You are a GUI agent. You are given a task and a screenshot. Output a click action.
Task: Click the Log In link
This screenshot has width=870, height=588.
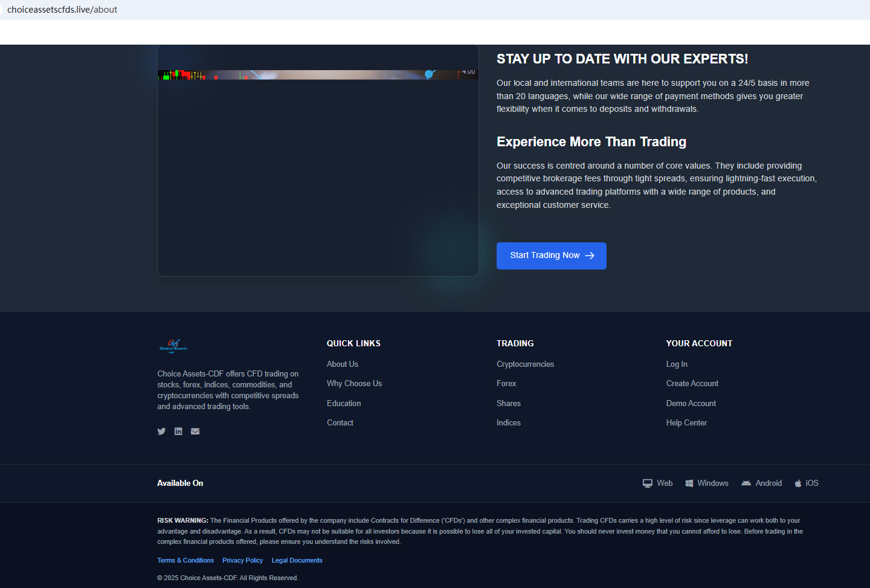pyautogui.click(x=677, y=364)
